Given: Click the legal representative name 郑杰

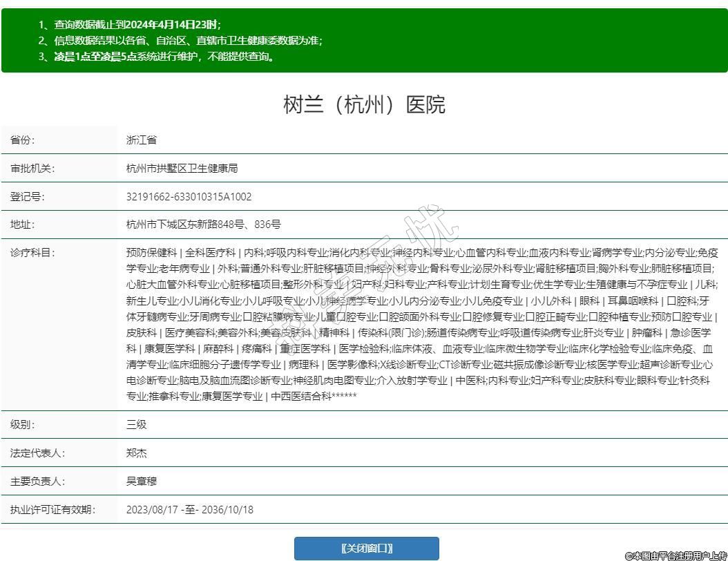Looking at the screenshot, I should point(137,453).
